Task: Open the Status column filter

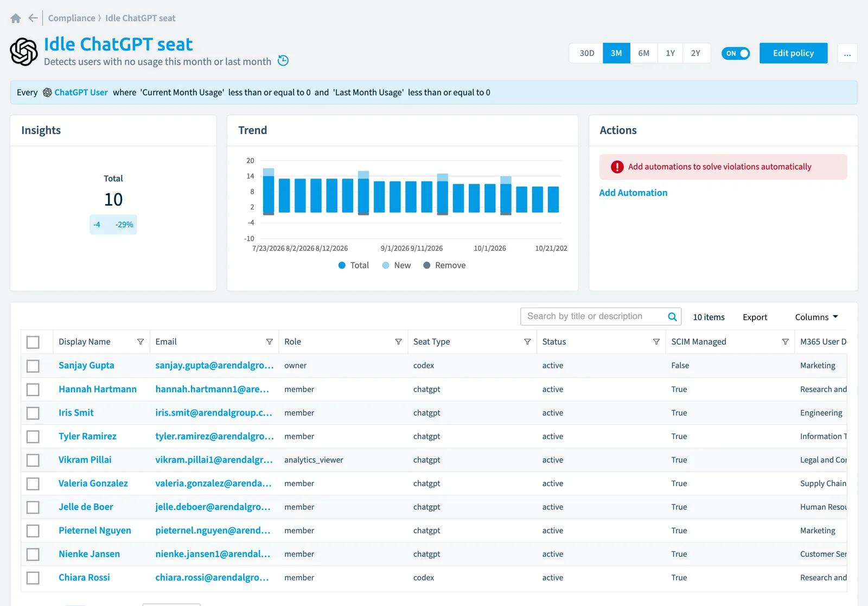Action: (656, 342)
